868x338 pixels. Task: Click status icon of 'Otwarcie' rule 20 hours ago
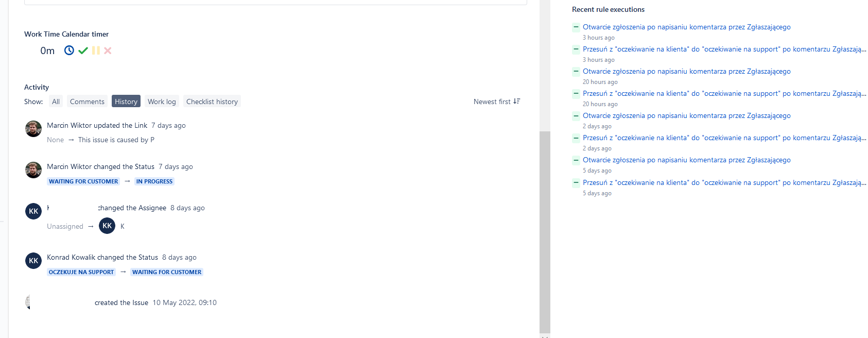[x=576, y=71]
